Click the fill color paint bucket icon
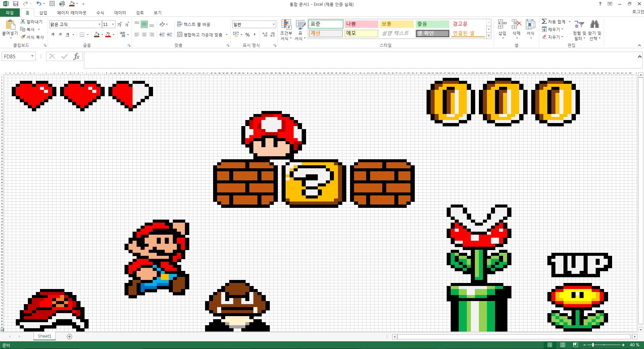Screen dimensions: 644x349 [97, 35]
